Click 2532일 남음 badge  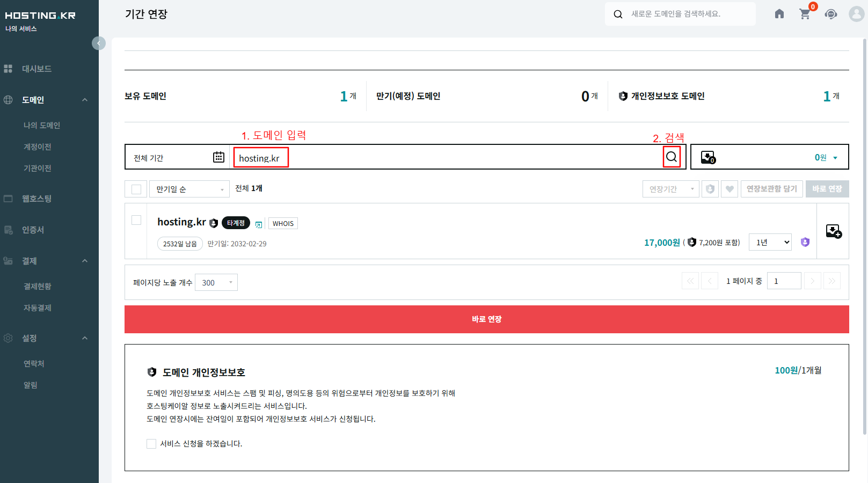180,244
